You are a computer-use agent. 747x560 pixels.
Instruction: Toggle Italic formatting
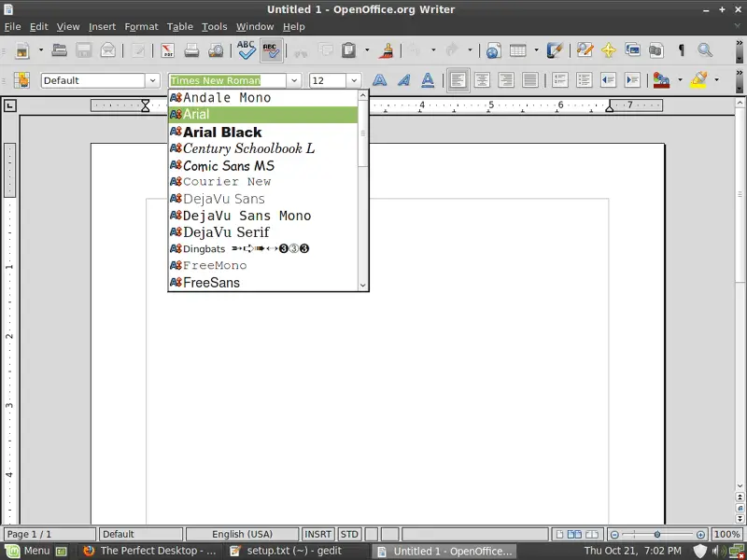(x=404, y=80)
